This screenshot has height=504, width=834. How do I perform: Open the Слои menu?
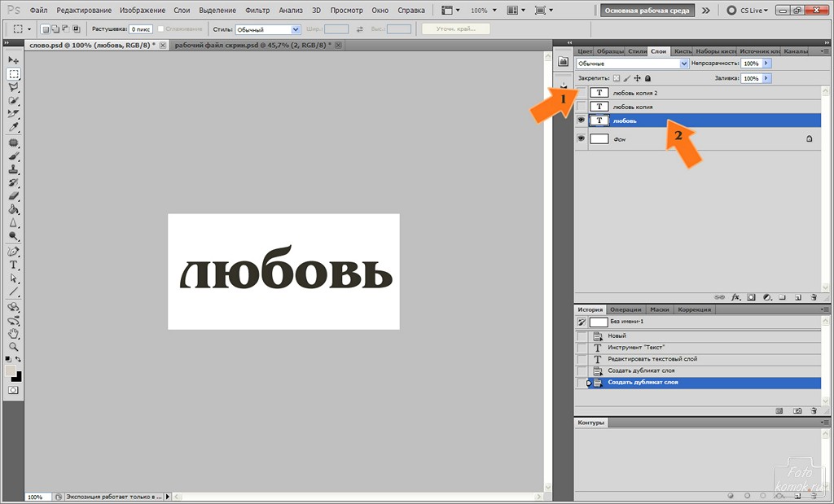[x=182, y=10]
